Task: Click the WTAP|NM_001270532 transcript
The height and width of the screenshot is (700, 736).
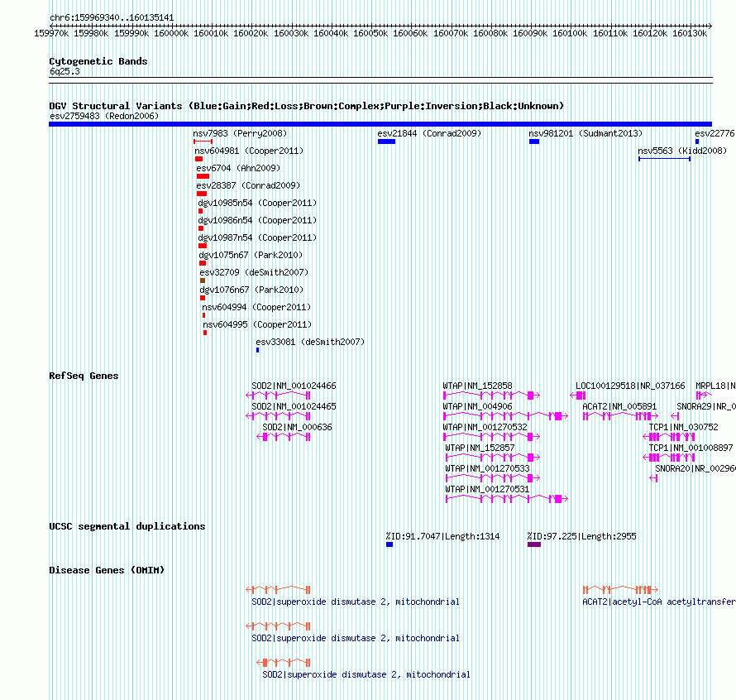Action: 491,436
